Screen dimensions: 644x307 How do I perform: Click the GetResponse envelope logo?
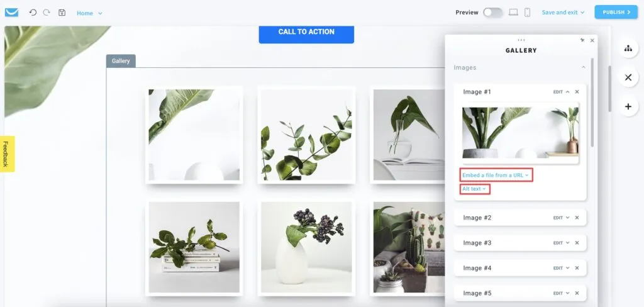pos(11,13)
